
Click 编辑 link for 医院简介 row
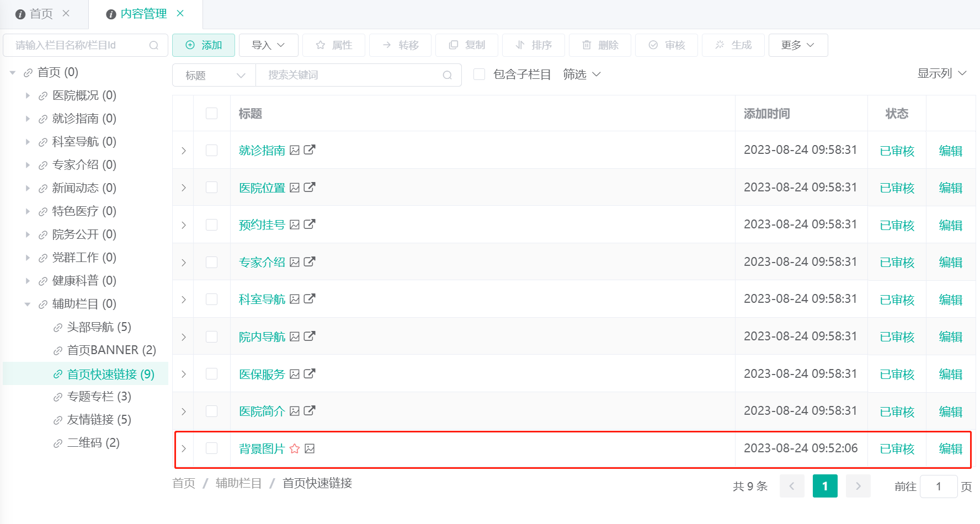(950, 411)
